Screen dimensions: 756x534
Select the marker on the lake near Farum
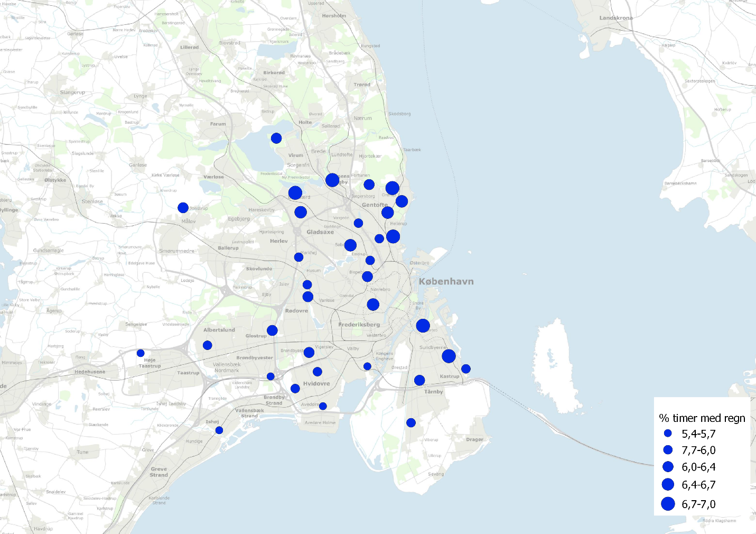pyautogui.click(x=276, y=139)
